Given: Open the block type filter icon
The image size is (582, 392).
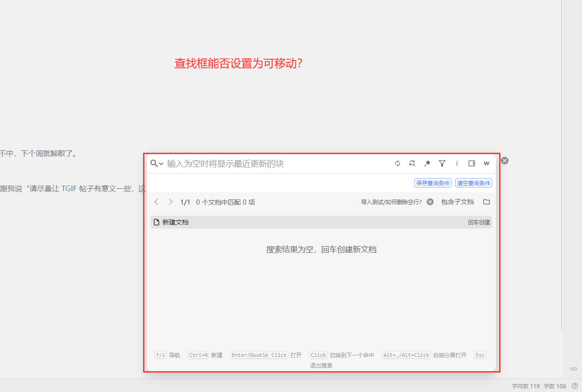Looking at the screenshot, I should (442, 163).
